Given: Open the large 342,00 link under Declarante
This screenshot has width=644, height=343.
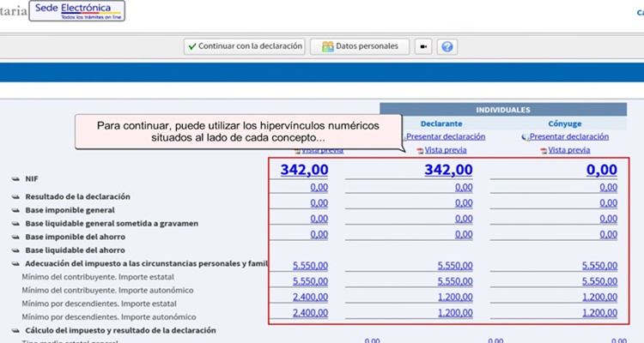Looking at the screenshot, I should coord(448,171).
